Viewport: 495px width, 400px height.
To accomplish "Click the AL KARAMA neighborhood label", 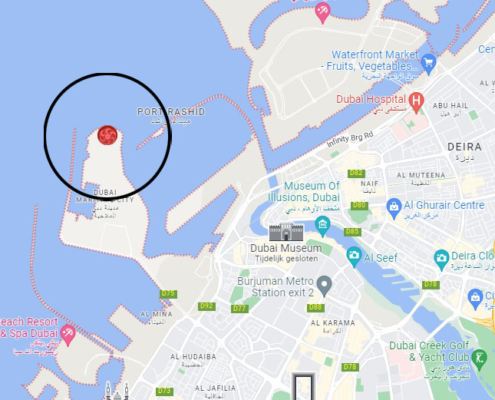I will (333, 323).
